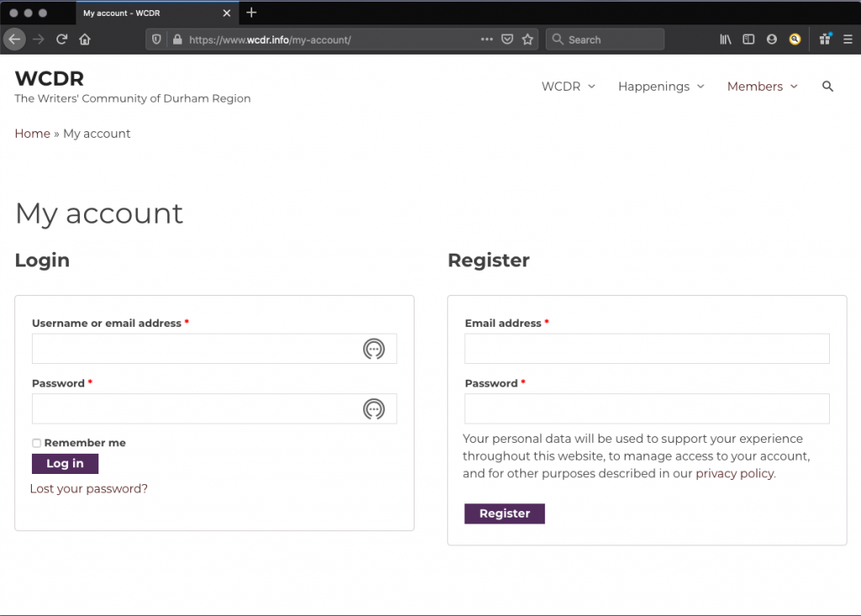Click the WCDR site title
Image resolution: width=861 pixels, height=616 pixels.
point(50,78)
